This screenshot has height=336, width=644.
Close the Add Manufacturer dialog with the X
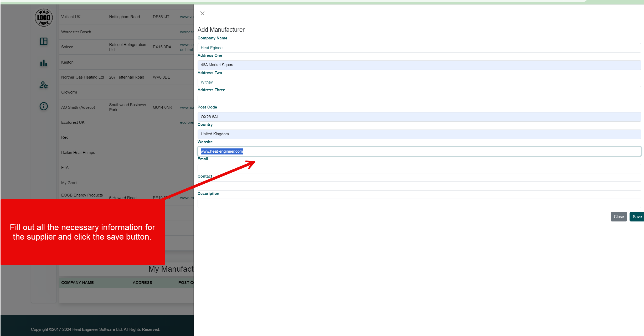[202, 13]
